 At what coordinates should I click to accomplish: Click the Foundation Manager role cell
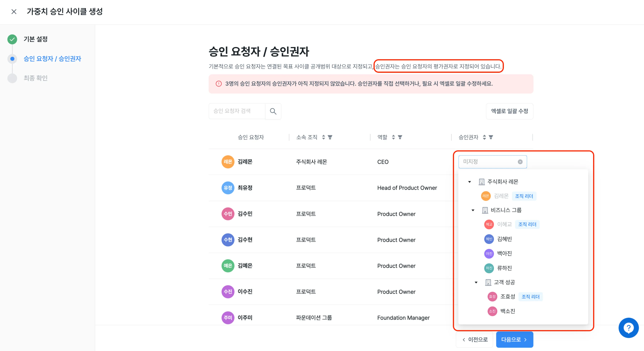click(x=403, y=318)
